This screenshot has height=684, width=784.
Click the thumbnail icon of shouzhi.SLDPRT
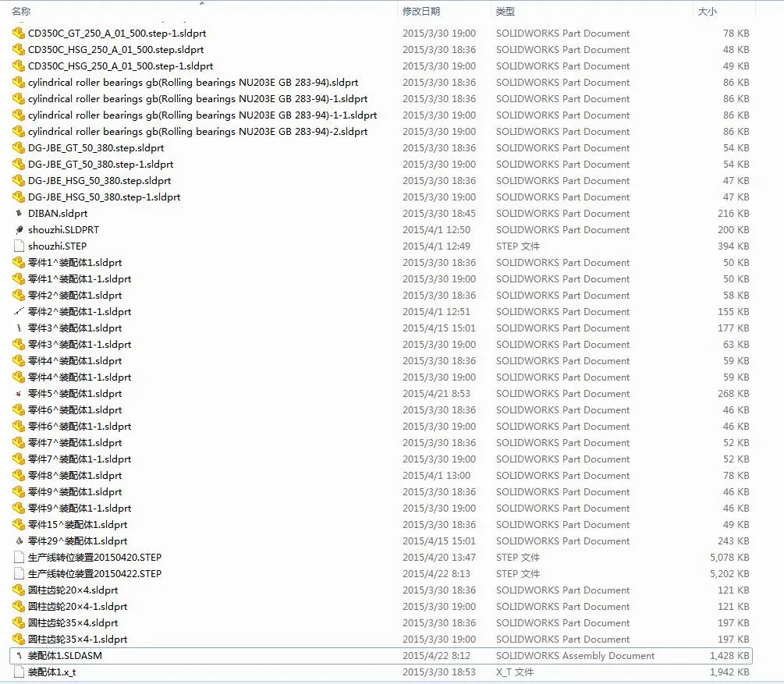(19, 230)
